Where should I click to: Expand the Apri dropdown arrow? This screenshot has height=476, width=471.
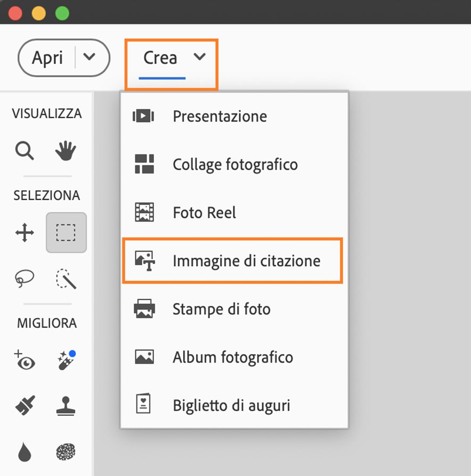(x=90, y=58)
